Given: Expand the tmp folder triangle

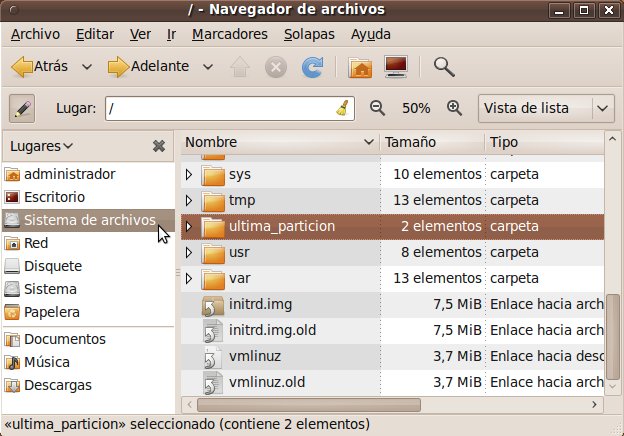Looking at the screenshot, I should (189, 200).
